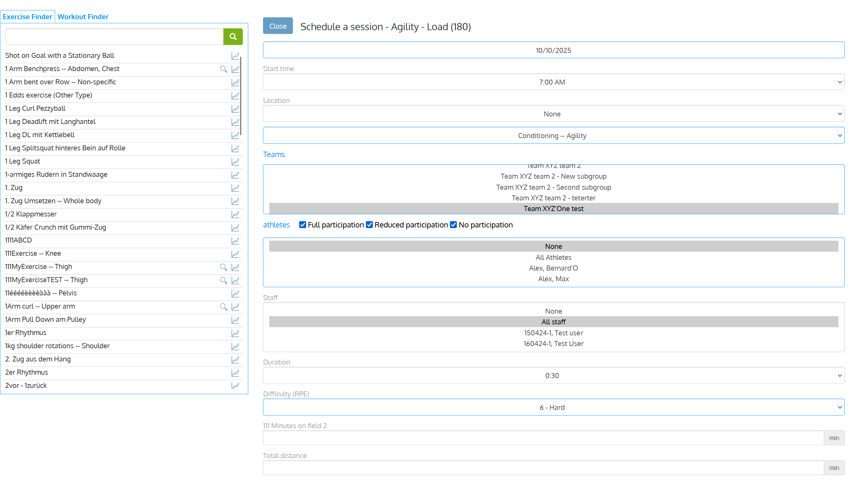
Task: Uncheck Full participation checkbox
Action: click(303, 225)
